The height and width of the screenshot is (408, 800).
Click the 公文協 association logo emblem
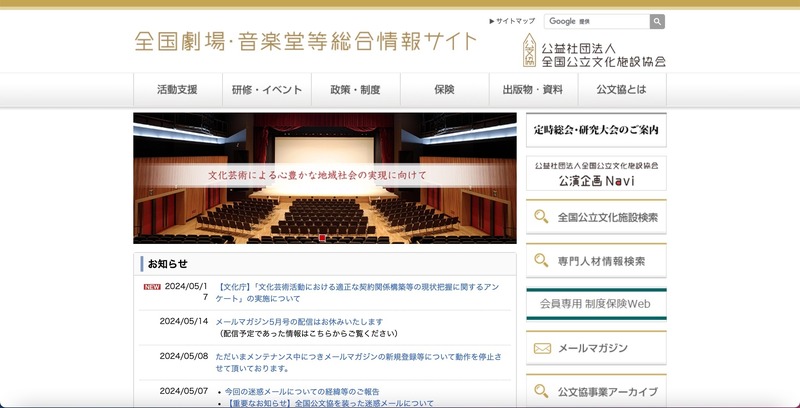click(529, 50)
